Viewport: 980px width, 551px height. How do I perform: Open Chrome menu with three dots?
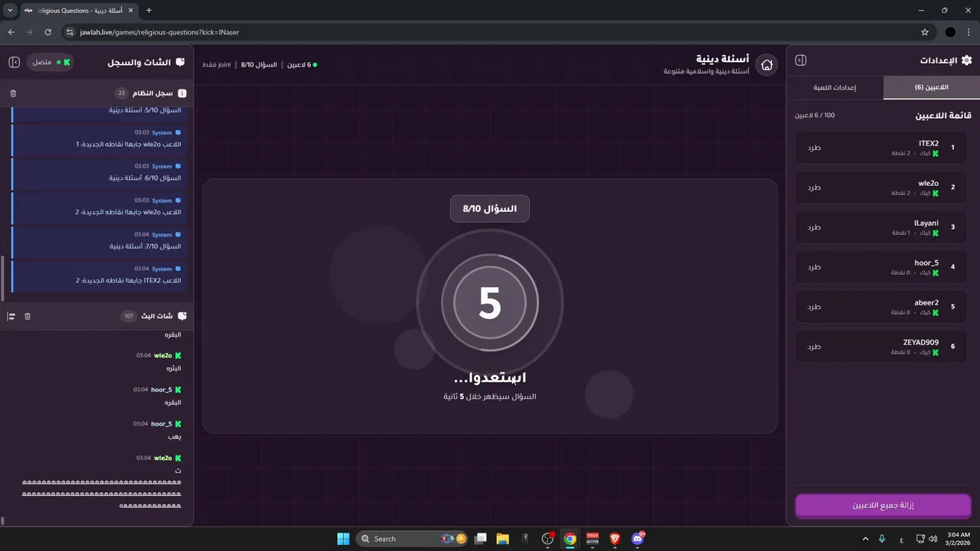coord(969,32)
